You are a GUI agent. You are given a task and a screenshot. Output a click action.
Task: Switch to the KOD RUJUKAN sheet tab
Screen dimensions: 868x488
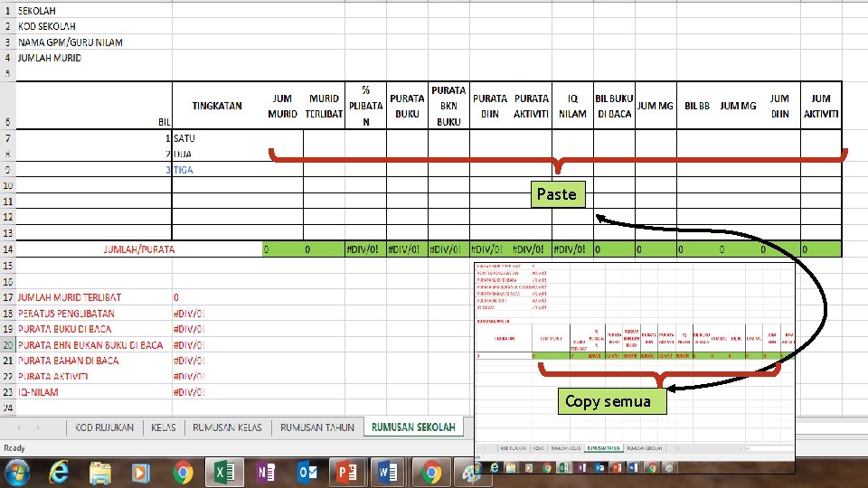[104, 427]
